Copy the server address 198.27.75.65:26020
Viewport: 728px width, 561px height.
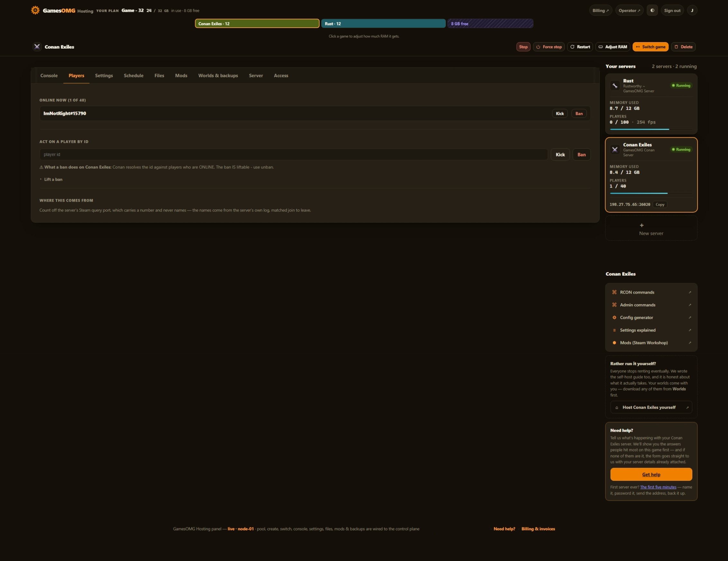click(660, 205)
